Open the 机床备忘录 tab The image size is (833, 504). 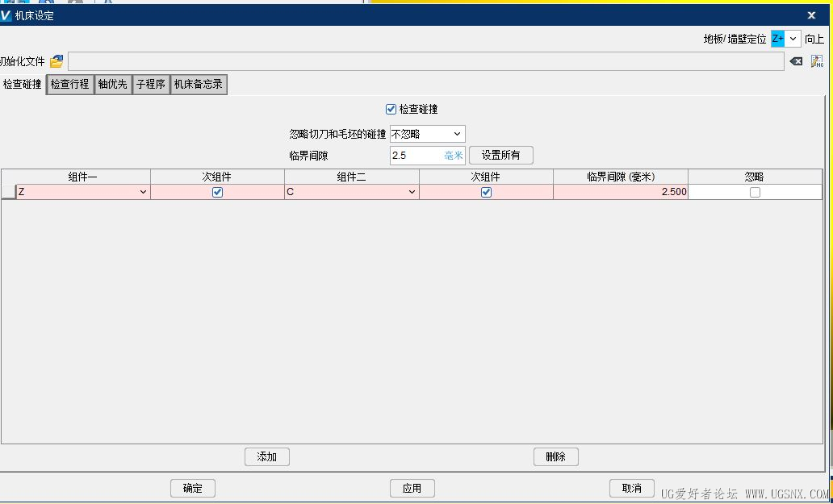tap(199, 84)
